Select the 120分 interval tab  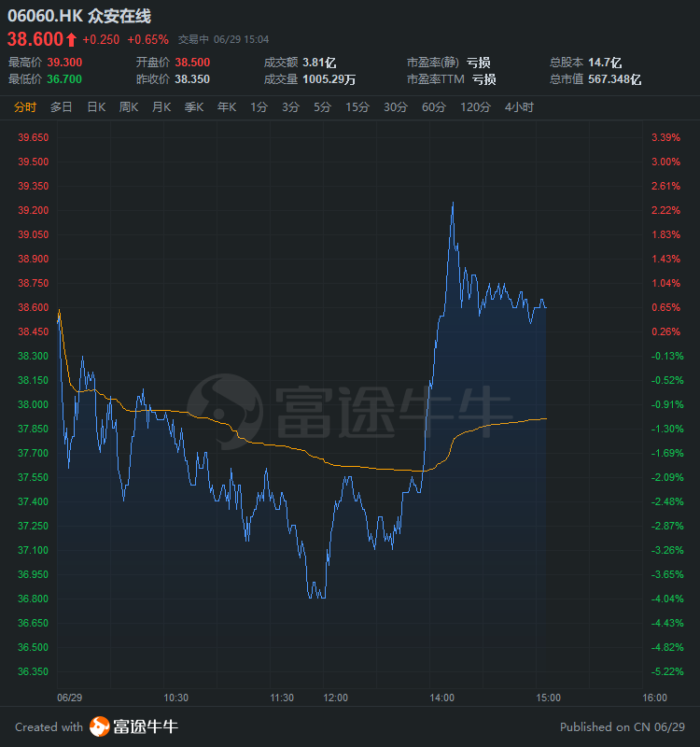475,107
